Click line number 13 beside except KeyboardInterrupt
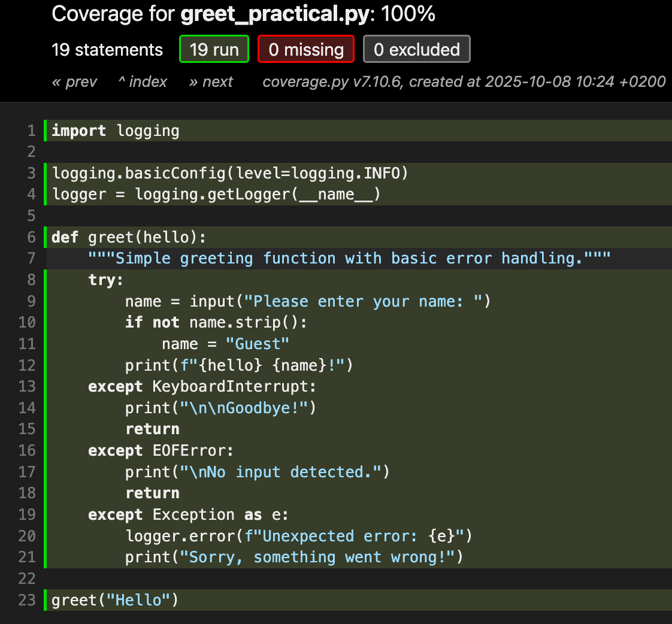This screenshot has width=672, height=624. (28, 386)
